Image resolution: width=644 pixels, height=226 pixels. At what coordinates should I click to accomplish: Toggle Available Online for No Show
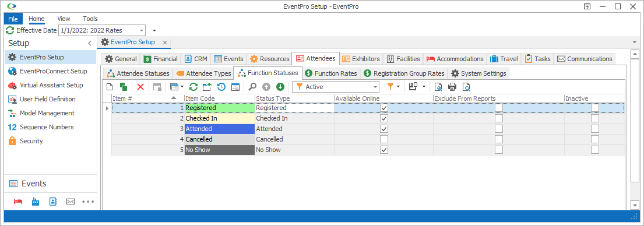384,150
